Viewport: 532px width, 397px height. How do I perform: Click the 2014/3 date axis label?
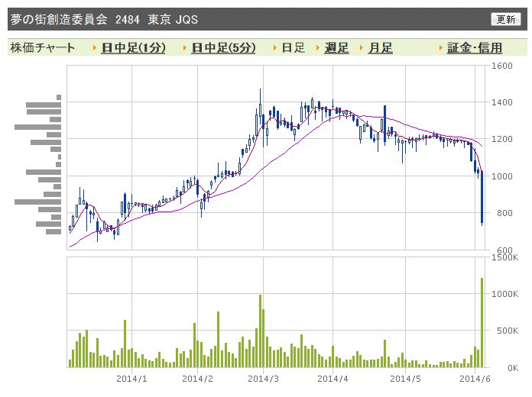[x=263, y=379]
